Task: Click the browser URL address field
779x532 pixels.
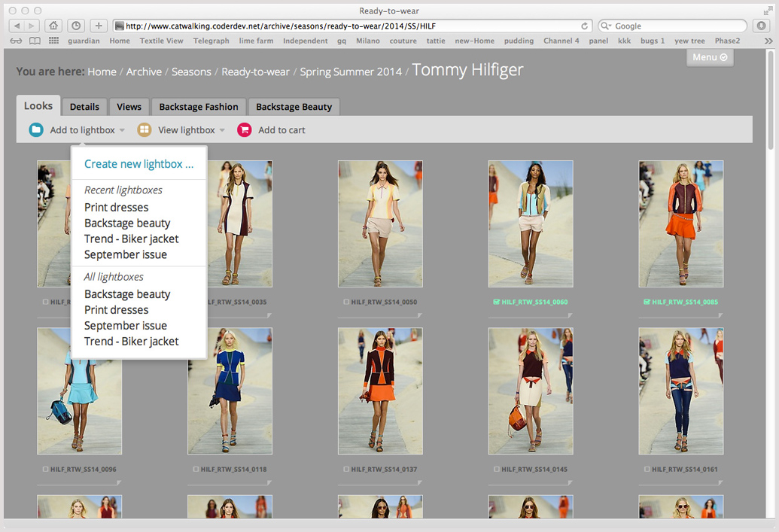Action: tap(352, 26)
